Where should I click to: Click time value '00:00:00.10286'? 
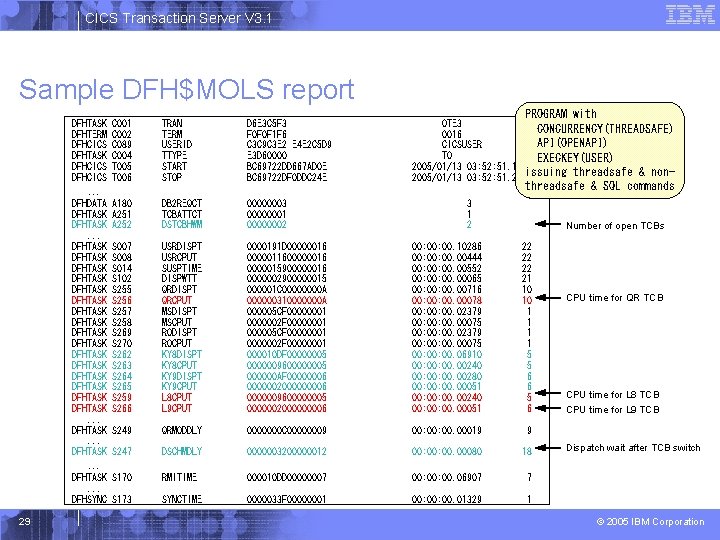tap(447, 246)
